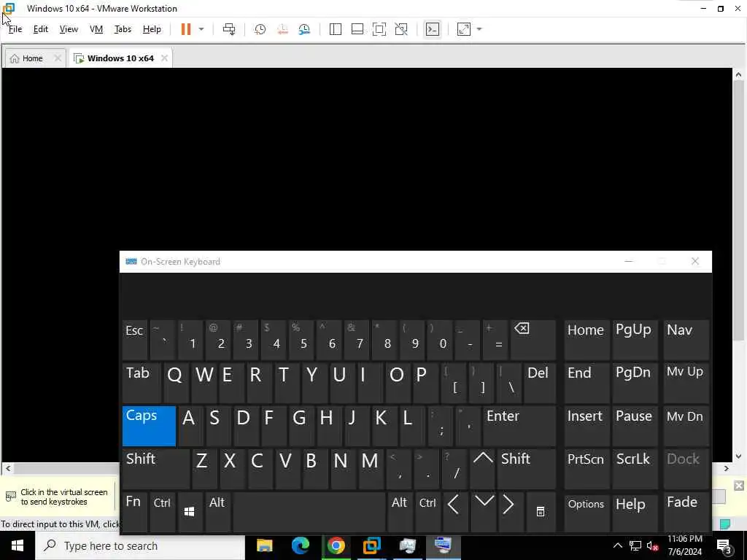Send Ctrl+Alt+Del to the VM
747x560 pixels.
(x=229, y=29)
